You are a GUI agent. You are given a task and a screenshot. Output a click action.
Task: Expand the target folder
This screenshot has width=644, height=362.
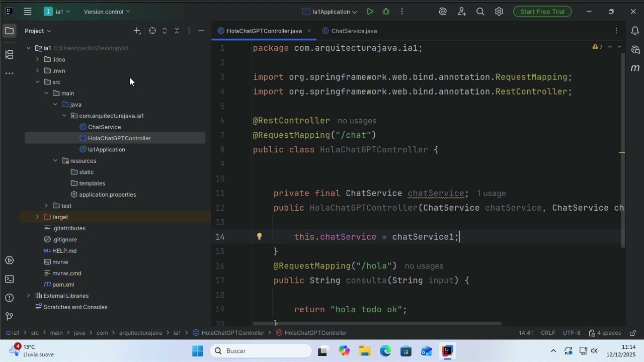[x=37, y=217]
